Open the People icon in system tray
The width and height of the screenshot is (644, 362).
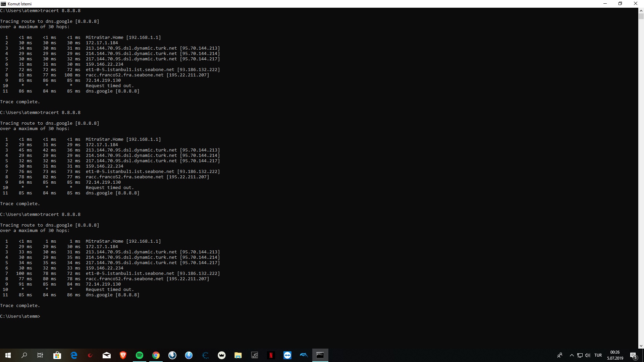pyautogui.click(x=560, y=355)
